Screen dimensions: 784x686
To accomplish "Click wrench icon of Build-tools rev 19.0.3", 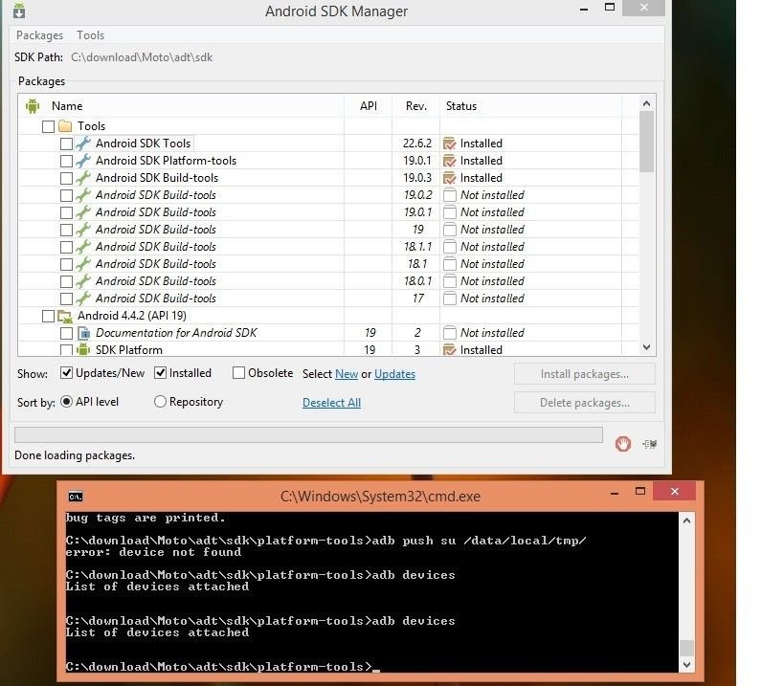I will (83, 178).
